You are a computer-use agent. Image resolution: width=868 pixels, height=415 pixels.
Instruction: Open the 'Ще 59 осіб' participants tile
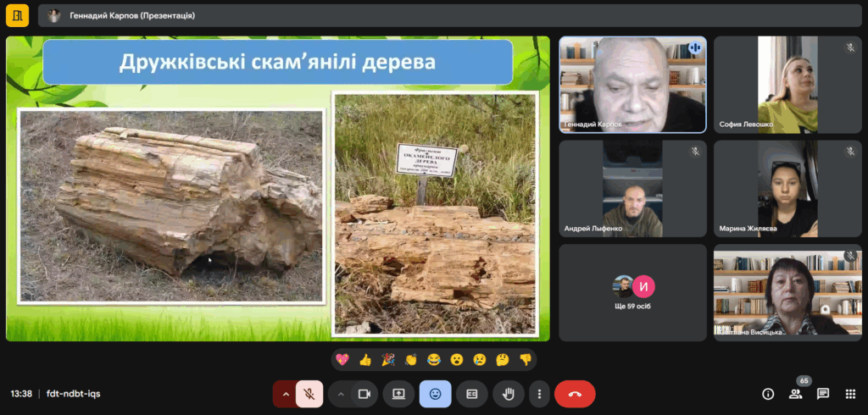click(x=632, y=292)
